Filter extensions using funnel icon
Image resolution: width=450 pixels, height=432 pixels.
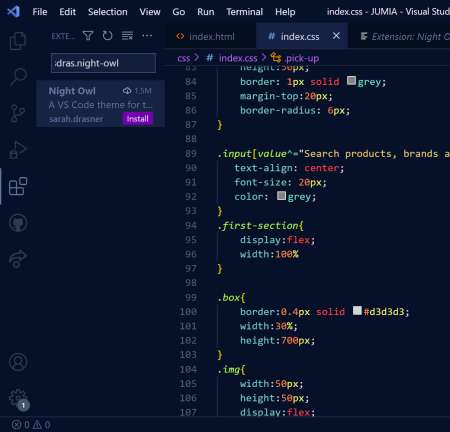(88, 36)
